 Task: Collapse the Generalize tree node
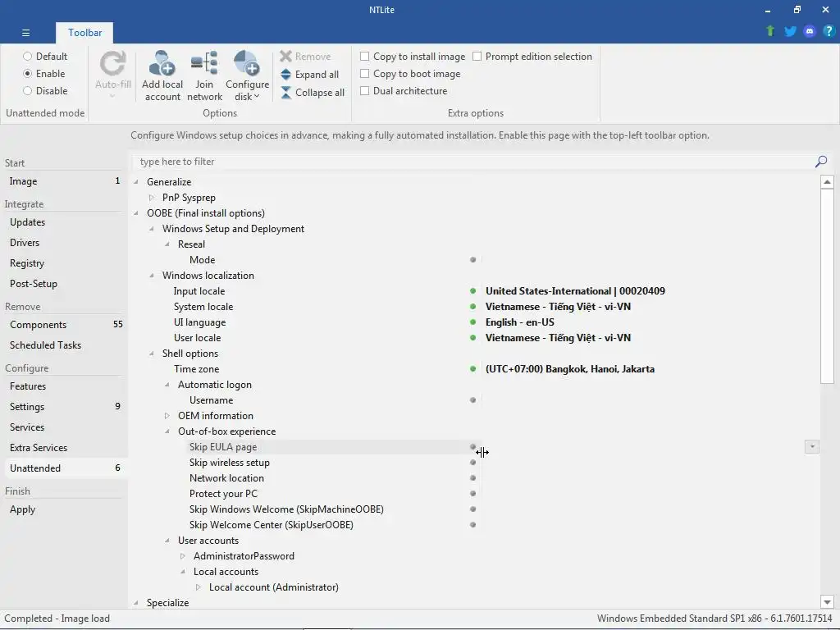point(136,182)
